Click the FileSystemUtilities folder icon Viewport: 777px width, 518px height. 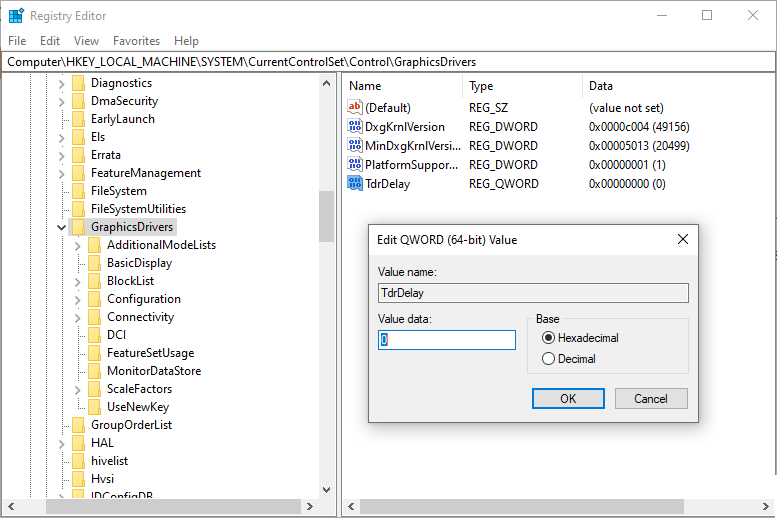point(78,209)
